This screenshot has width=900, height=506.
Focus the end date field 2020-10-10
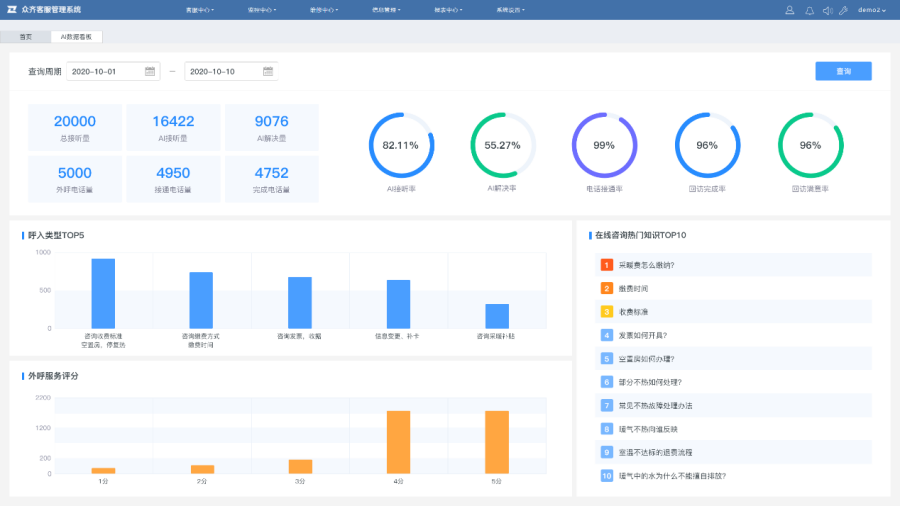click(231, 71)
